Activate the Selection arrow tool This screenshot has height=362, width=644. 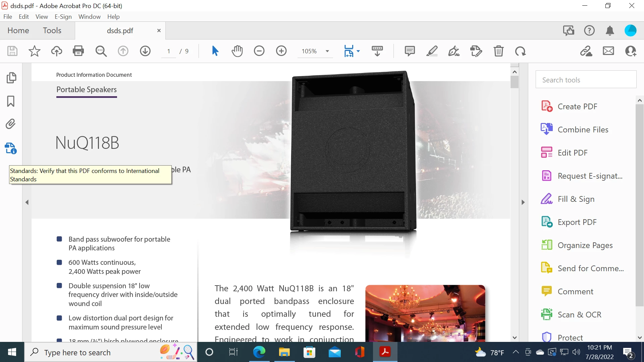(215, 51)
